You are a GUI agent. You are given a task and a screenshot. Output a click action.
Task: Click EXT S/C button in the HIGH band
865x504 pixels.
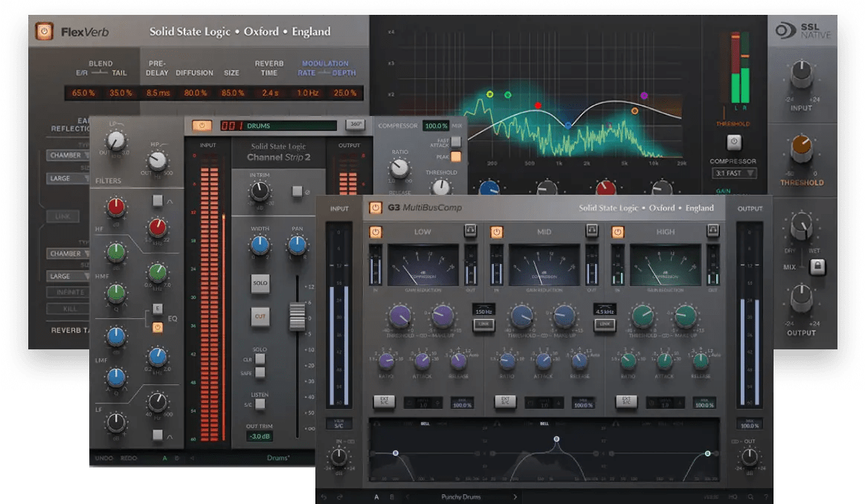[626, 401]
